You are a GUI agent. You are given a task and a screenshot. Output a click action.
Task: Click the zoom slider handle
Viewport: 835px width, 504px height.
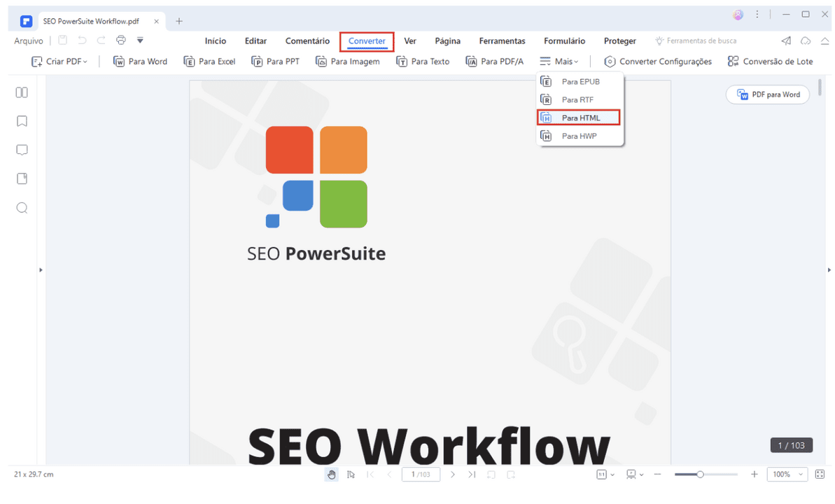(x=700, y=475)
